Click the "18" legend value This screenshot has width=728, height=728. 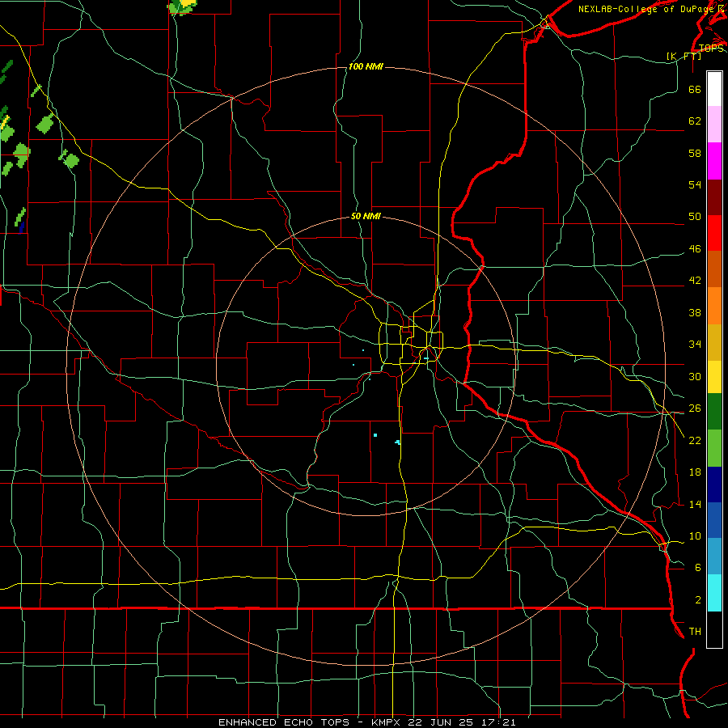click(695, 472)
